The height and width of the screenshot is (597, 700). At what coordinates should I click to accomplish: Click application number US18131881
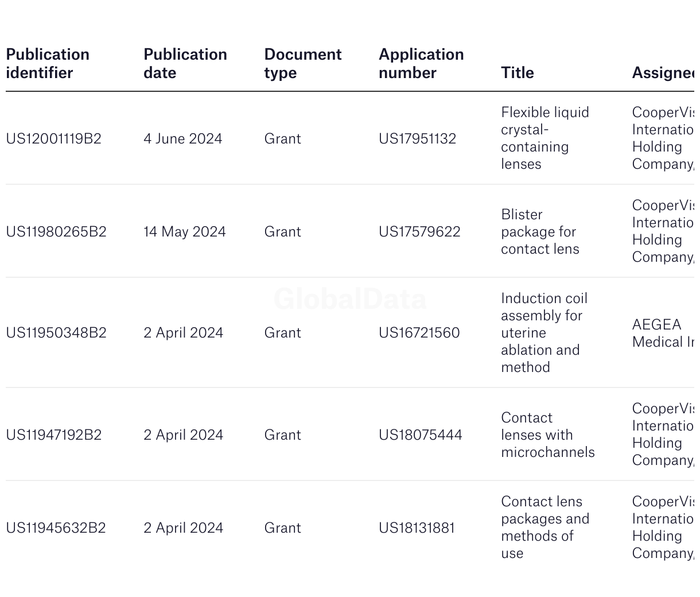(x=417, y=528)
